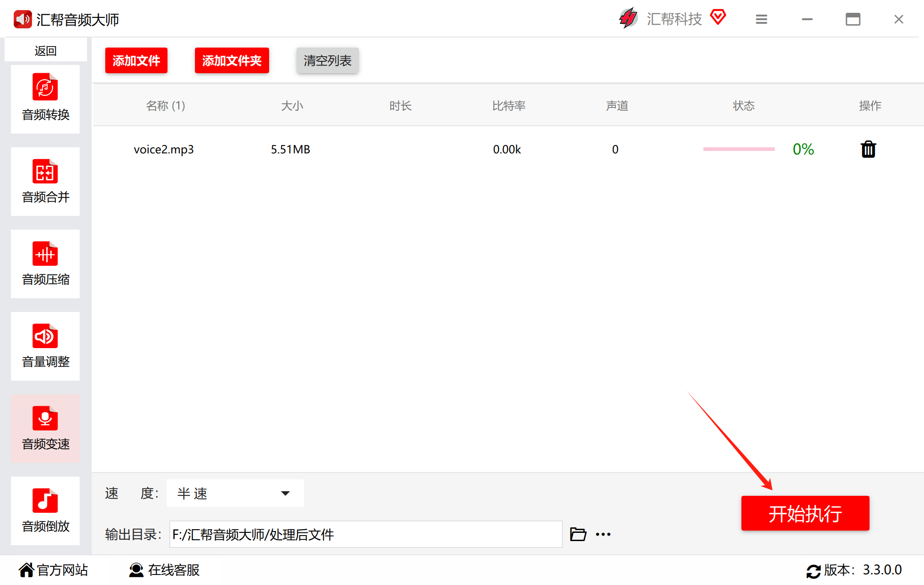Open the 音频转换 audio convert tool

[45, 99]
